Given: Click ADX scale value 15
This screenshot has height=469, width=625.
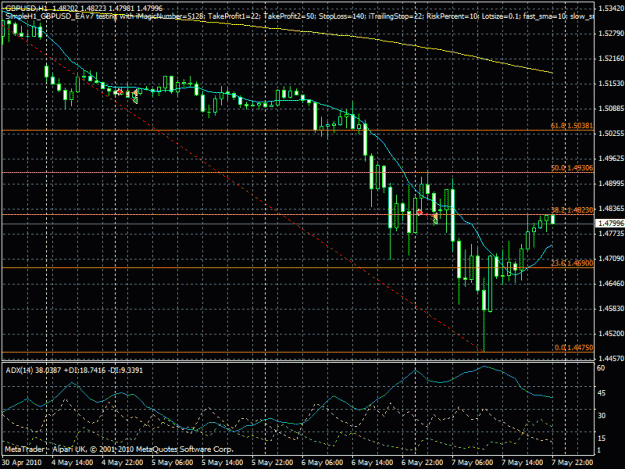Looking at the screenshot, I should (x=601, y=438).
